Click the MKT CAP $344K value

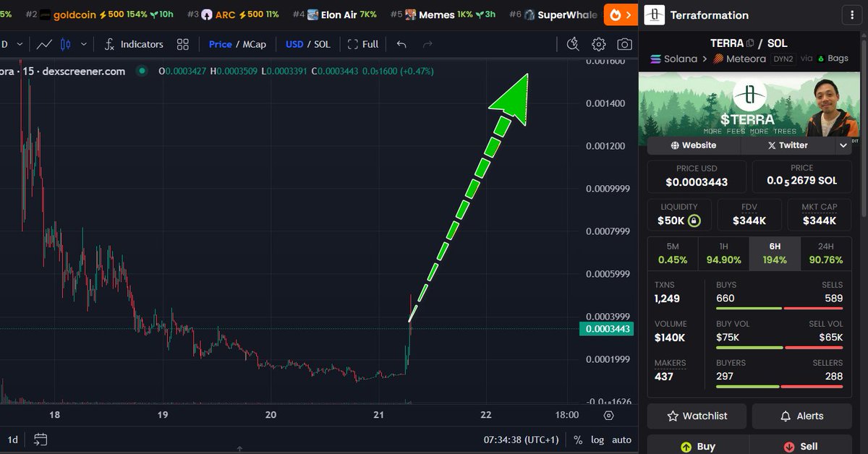(x=820, y=220)
